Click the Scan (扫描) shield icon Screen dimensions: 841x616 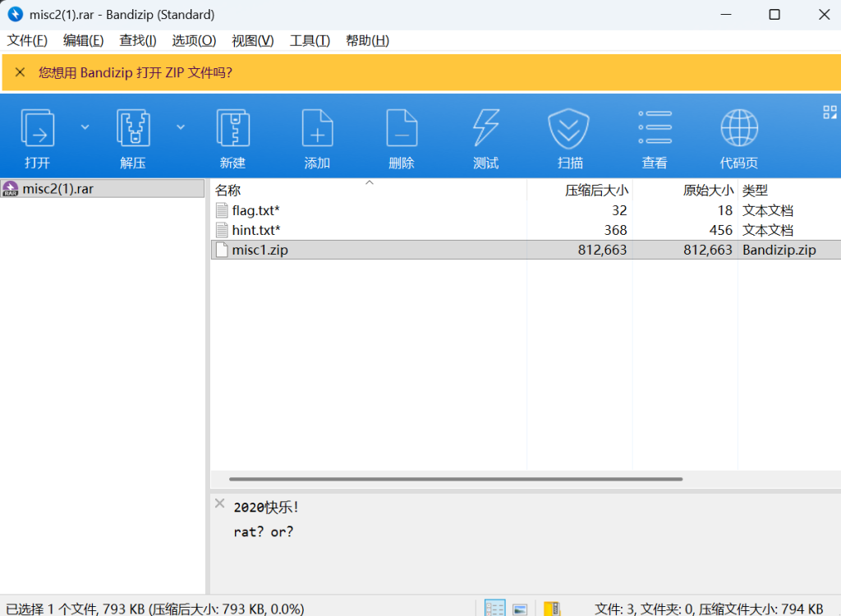570,129
